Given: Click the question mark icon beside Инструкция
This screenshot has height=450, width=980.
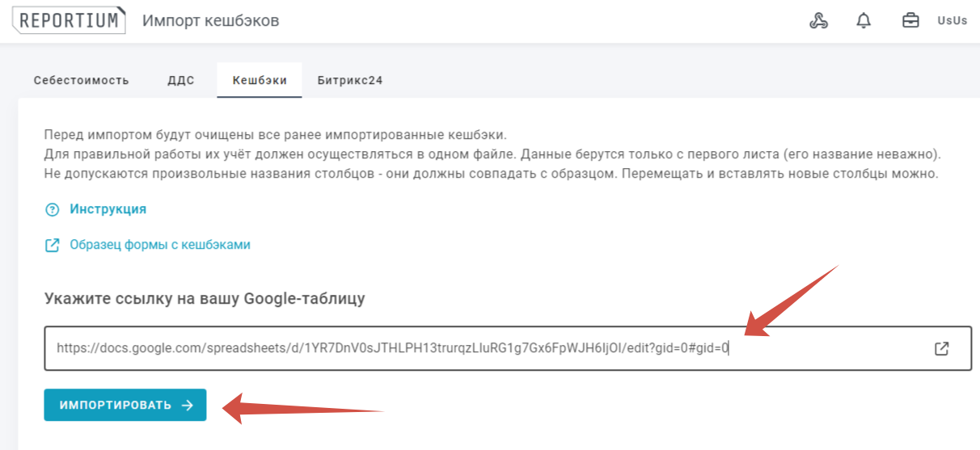Looking at the screenshot, I should (x=53, y=209).
